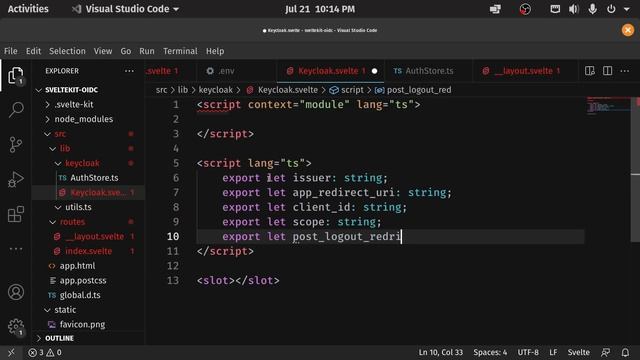Image resolution: width=640 pixels, height=360 pixels.
Task: Click the remote window indicator in status bar
Action: [11, 352]
